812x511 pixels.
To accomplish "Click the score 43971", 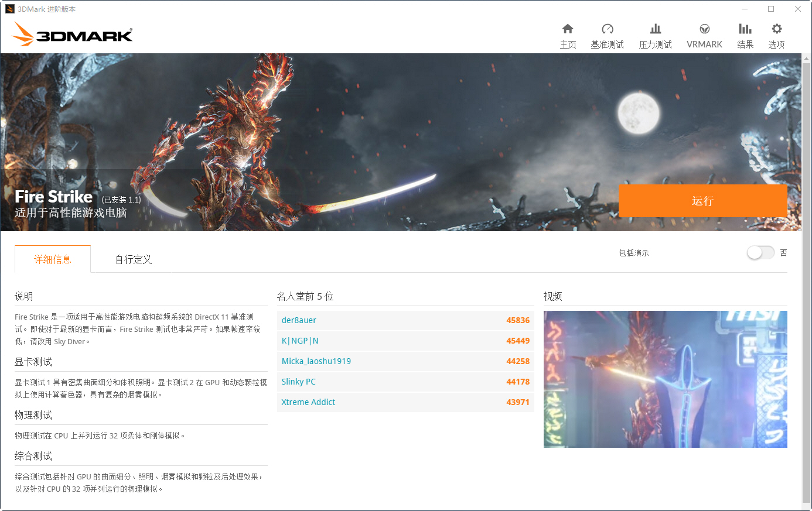I will click(x=518, y=402).
